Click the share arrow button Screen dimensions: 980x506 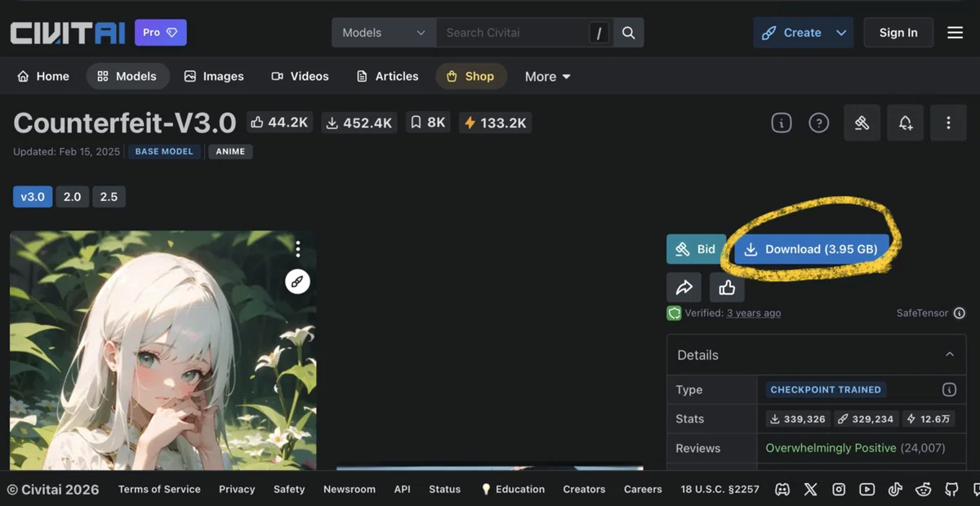click(x=684, y=287)
